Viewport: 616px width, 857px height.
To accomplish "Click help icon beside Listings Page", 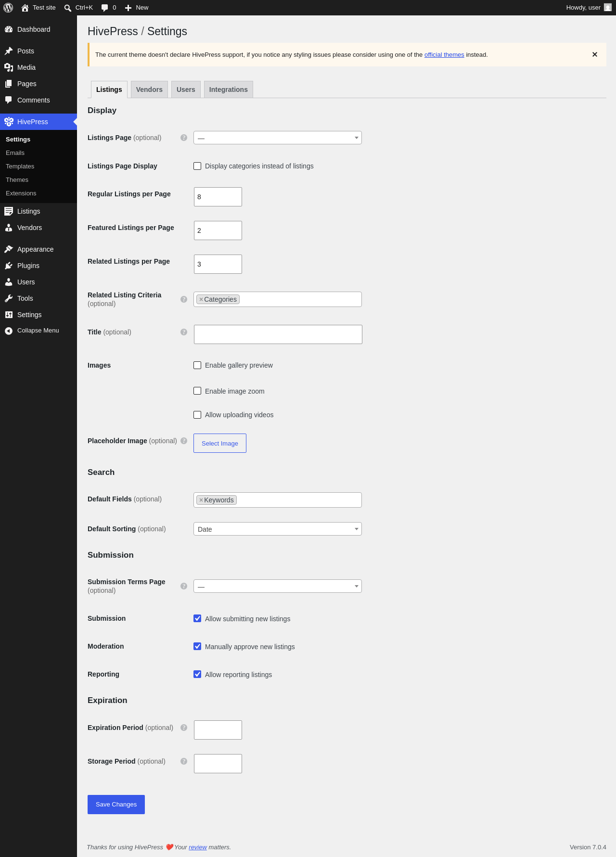I will coord(184,138).
